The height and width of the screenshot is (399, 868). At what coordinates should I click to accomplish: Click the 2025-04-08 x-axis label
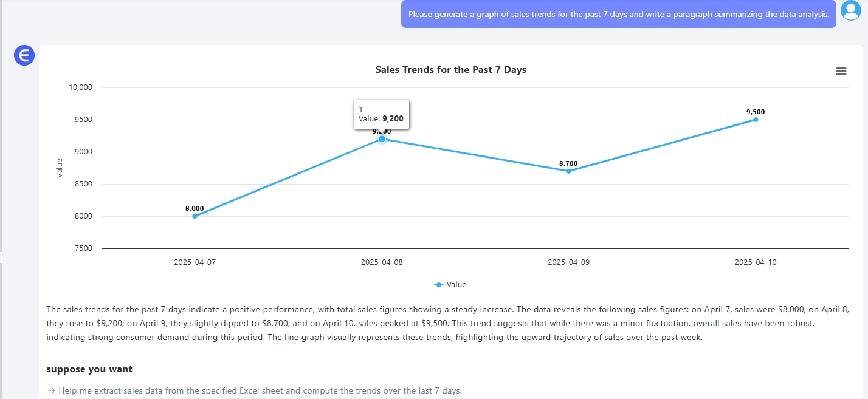(382, 262)
